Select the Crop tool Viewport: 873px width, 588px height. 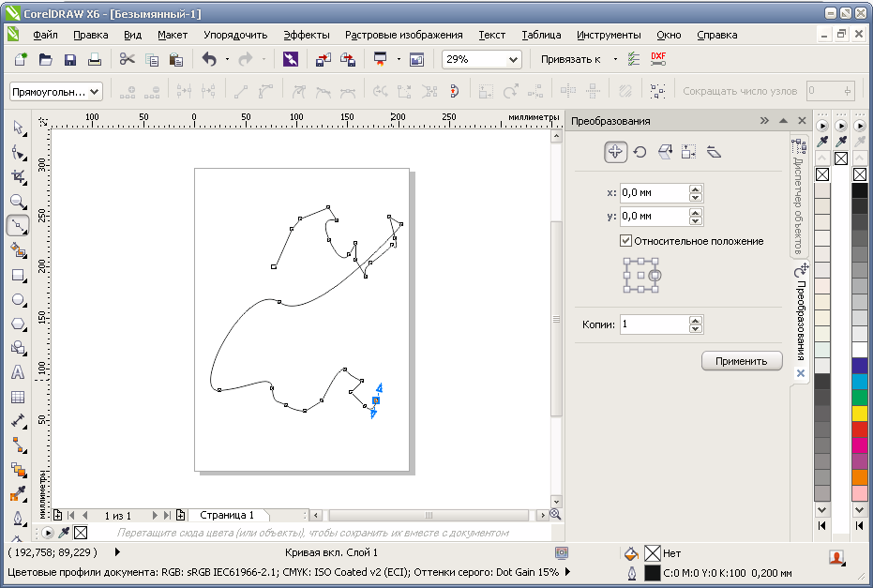(x=18, y=176)
